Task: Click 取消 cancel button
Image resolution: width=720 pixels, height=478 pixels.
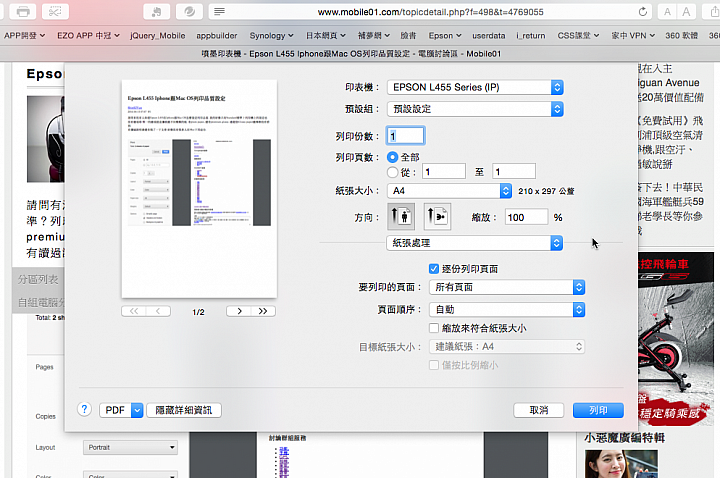Action: click(x=539, y=410)
